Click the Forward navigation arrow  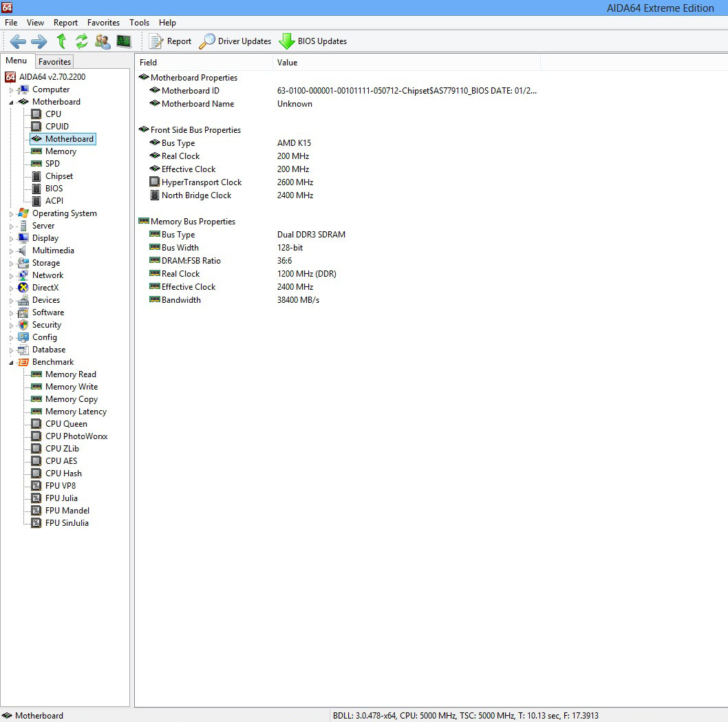click(39, 41)
